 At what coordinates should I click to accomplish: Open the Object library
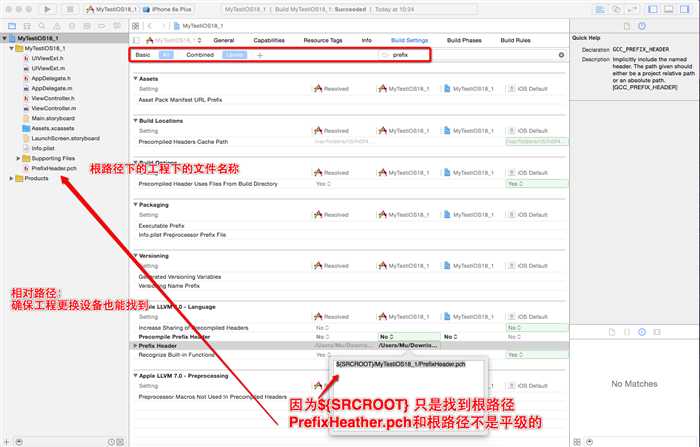point(642,332)
